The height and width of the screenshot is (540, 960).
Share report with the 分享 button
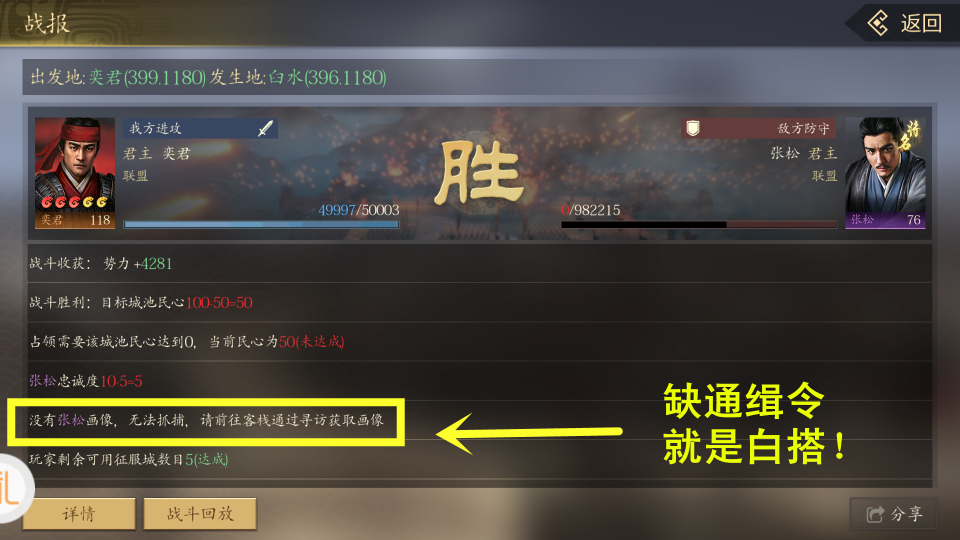[x=894, y=514]
